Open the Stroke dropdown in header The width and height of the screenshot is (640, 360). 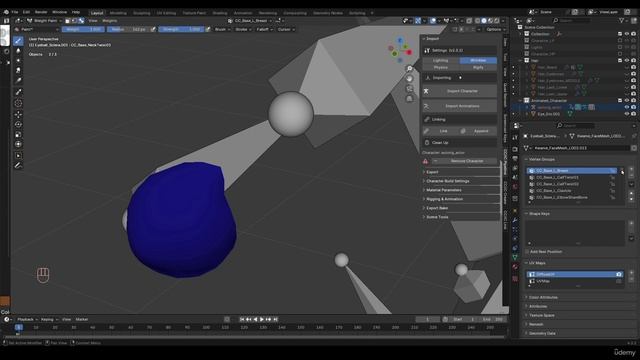(243, 29)
